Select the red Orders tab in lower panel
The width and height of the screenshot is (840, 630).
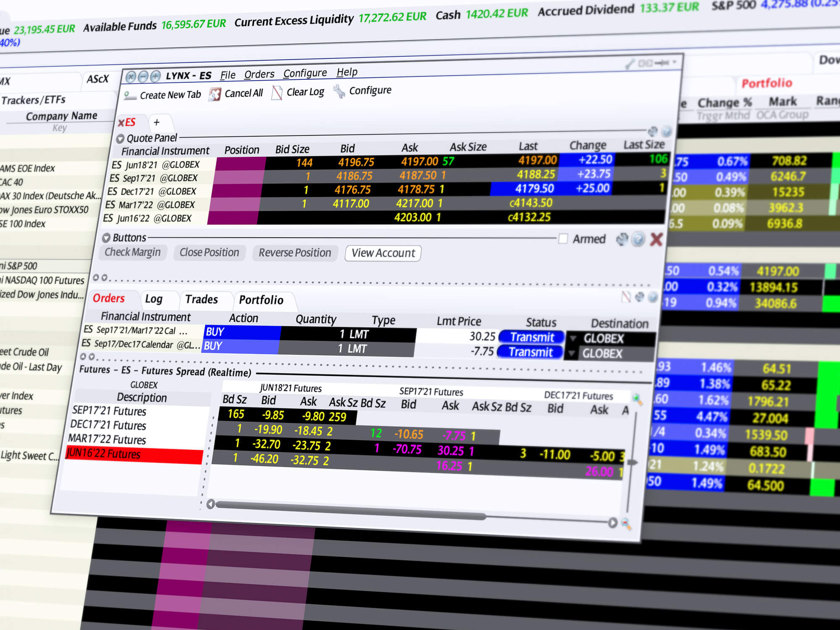click(109, 298)
